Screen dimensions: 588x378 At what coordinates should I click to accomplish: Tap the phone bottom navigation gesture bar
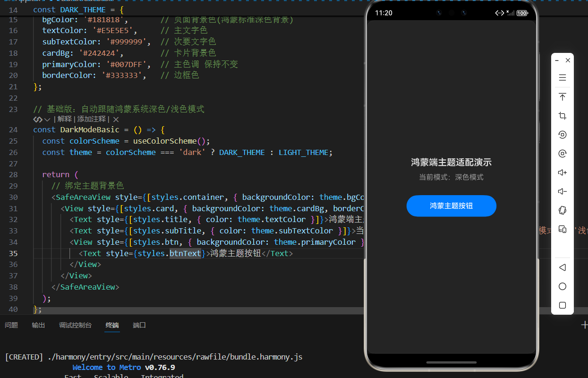451,363
